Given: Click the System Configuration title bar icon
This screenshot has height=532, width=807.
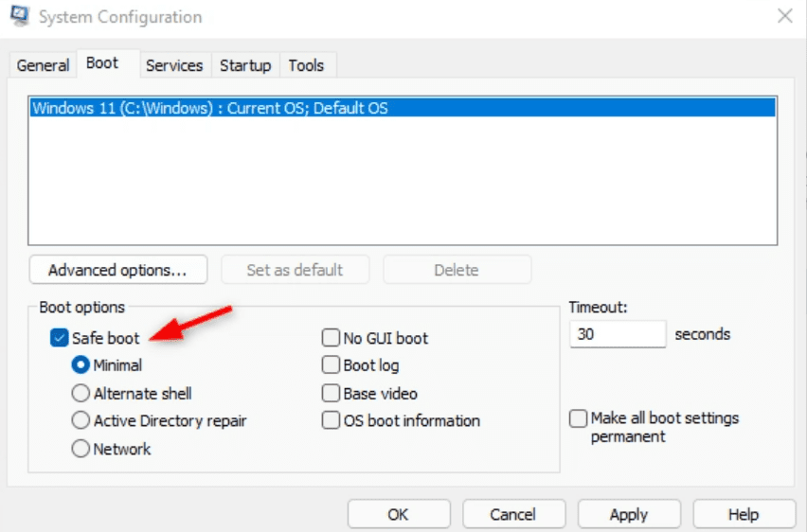Looking at the screenshot, I should click(20, 15).
